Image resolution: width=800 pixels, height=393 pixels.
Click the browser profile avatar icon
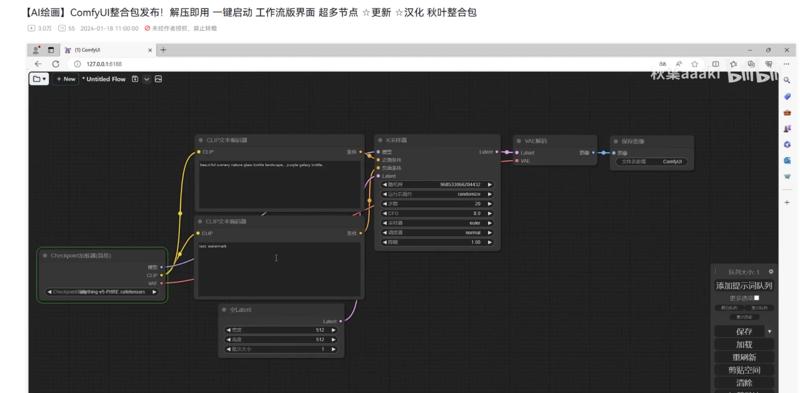click(x=36, y=50)
